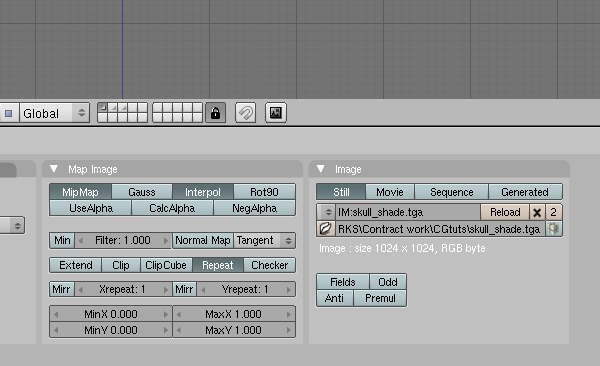Switch to the Still image type tab

click(x=341, y=192)
